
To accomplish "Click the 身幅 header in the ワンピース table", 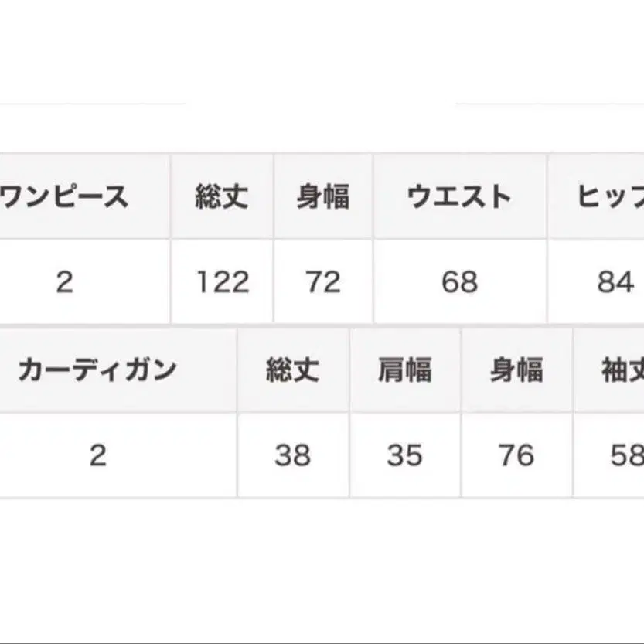I will [323, 197].
